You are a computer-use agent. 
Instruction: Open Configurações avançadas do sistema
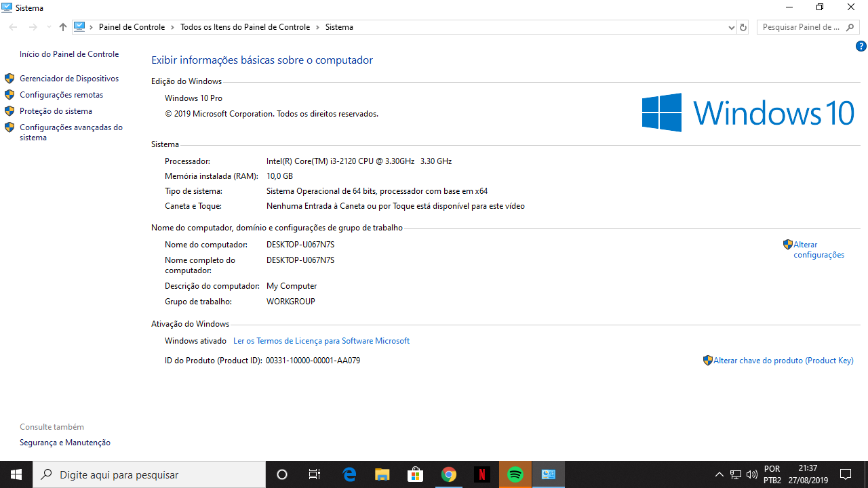point(71,132)
